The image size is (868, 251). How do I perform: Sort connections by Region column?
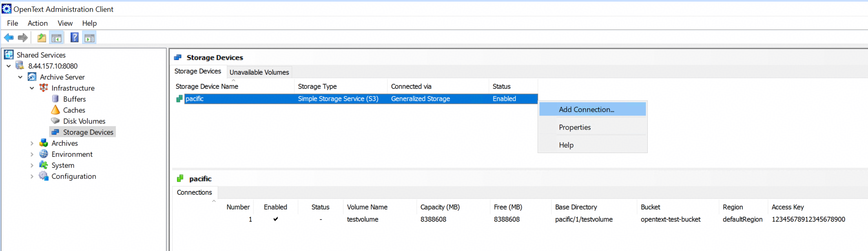743,207
